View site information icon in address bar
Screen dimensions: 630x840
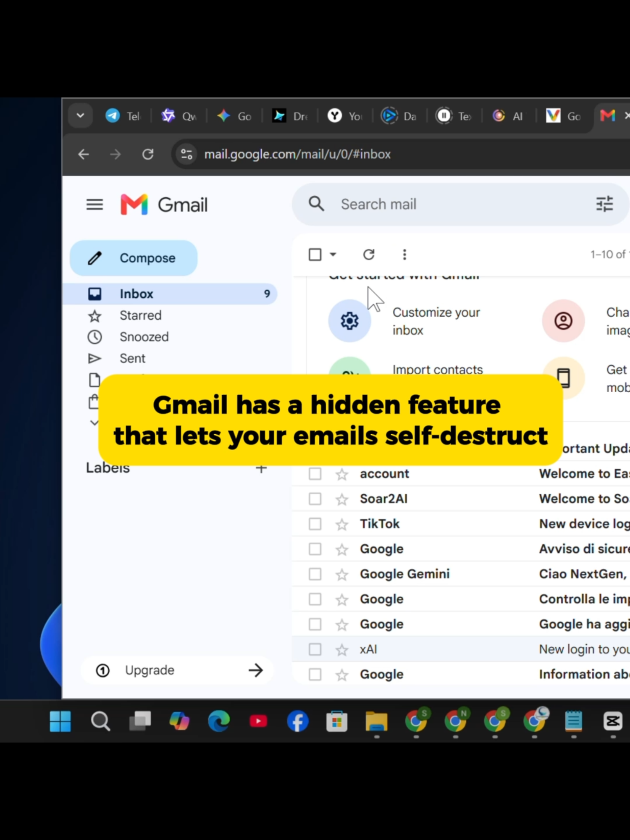186,154
